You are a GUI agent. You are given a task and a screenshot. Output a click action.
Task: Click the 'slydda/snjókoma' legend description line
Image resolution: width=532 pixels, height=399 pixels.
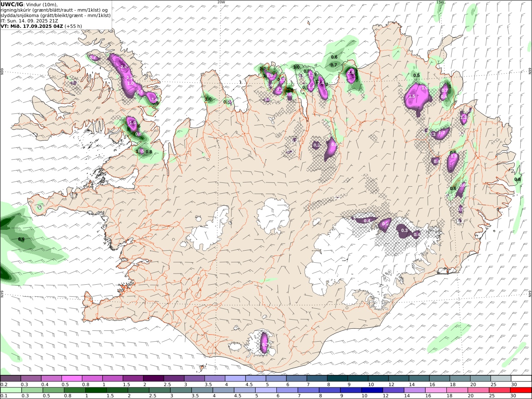[x=56, y=15]
